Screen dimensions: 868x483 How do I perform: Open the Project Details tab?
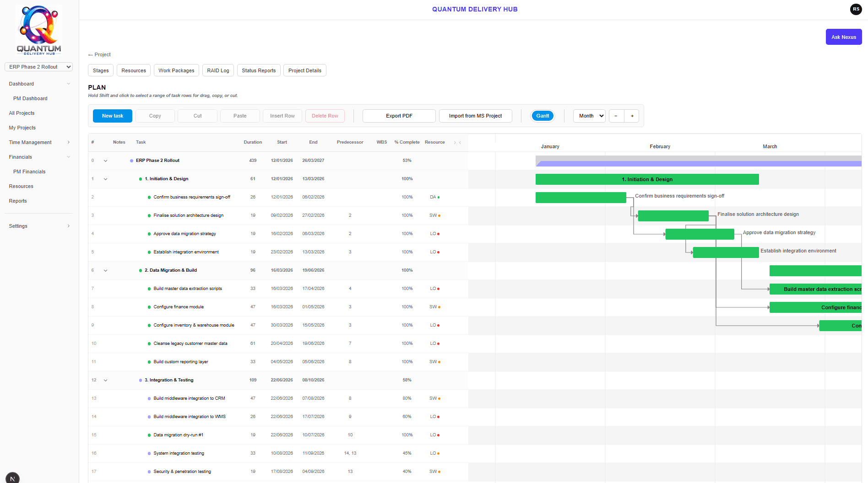point(305,70)
